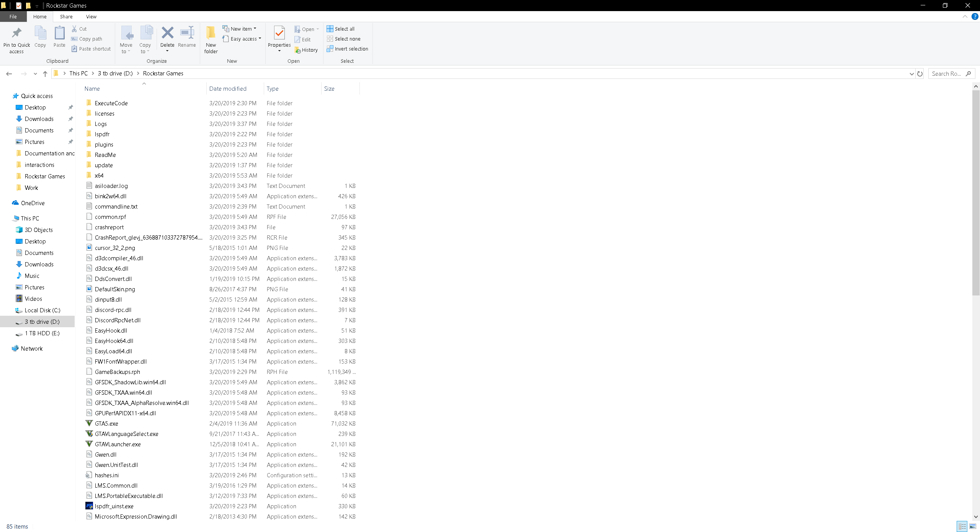980x532 pixels.
Task: Click the Properties icon with checkmark
Action: tap(279, 34)
